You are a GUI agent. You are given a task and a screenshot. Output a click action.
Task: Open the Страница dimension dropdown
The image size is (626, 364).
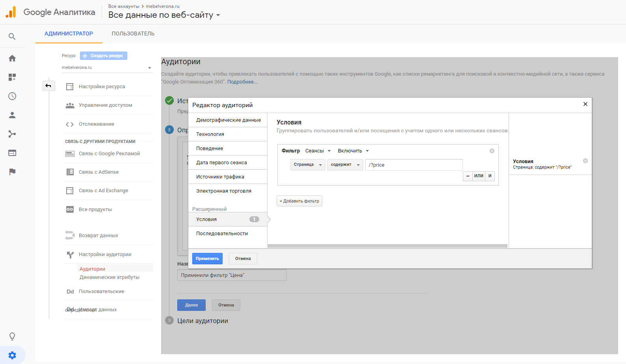click(x=308, y=165)
